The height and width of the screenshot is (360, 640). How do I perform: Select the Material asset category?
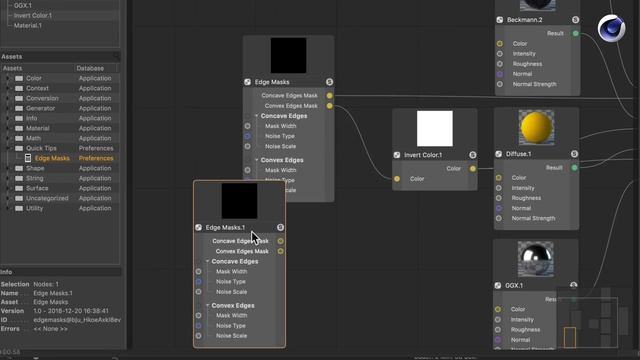pos(38,128)
